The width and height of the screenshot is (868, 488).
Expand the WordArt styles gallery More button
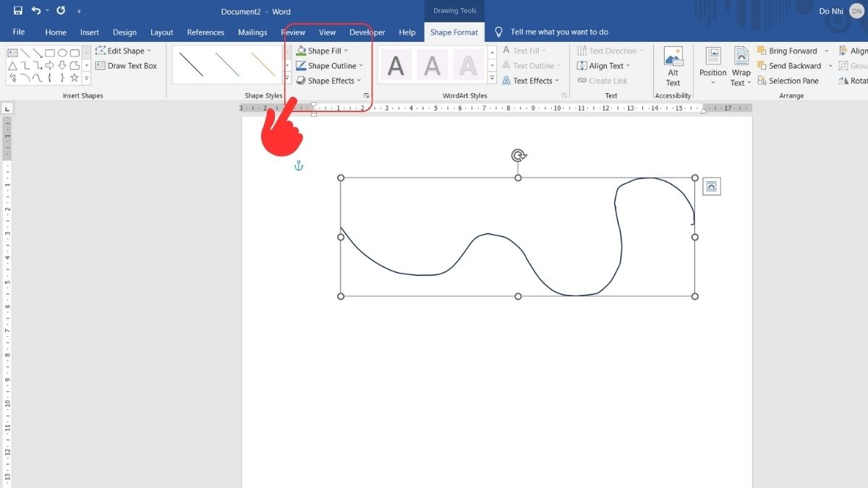492,77
